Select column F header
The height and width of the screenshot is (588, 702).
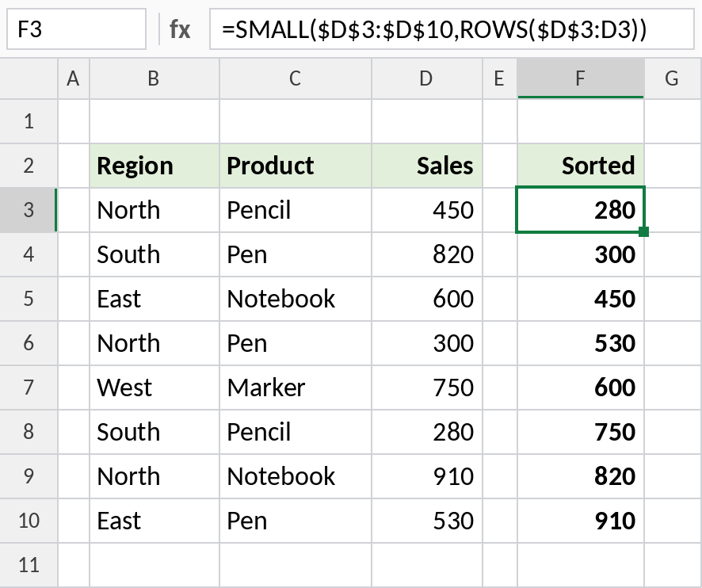pyautogui.click(x=581, y=78)
